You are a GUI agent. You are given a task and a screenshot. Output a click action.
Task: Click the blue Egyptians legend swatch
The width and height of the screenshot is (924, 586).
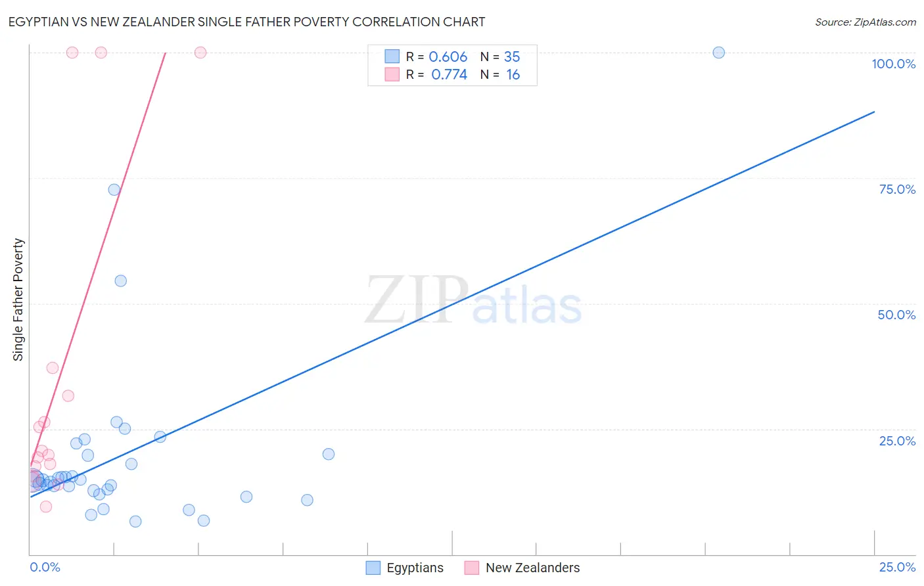tap(373, 568)
